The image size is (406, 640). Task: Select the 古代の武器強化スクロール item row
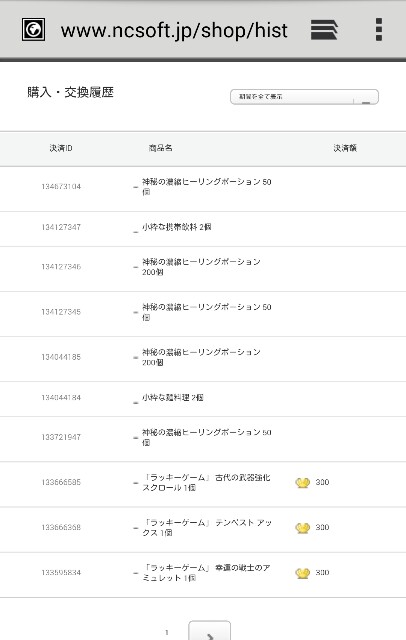point(203,484)
